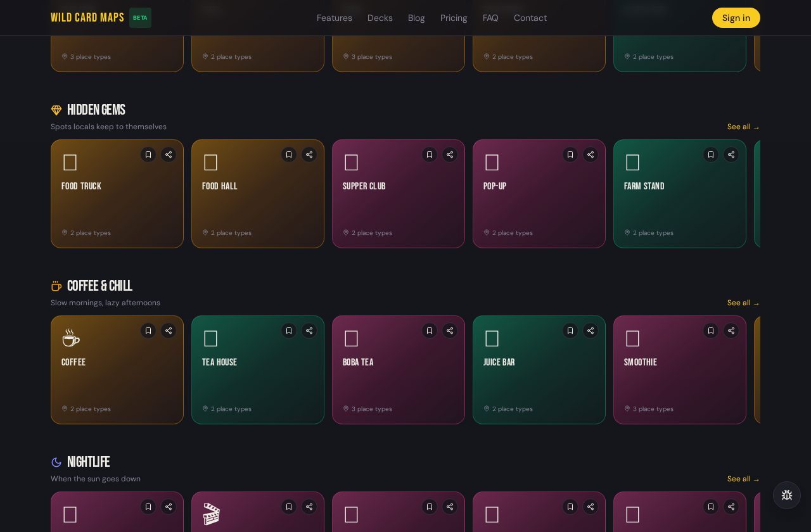The height and width of the screenshot is (532, 811).
Task: Open the Food Truck card
Action: pyautogui.click(x=117, y=194)
